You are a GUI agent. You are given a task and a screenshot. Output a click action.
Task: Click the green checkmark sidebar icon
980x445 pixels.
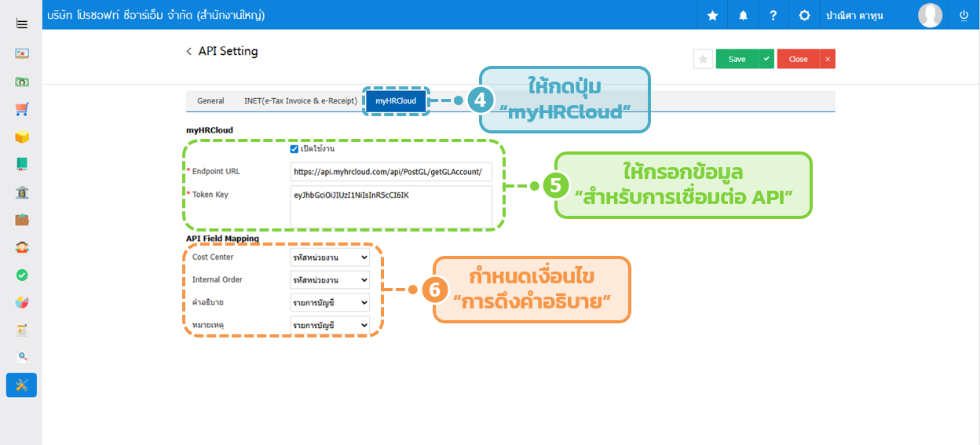(21, 275)
